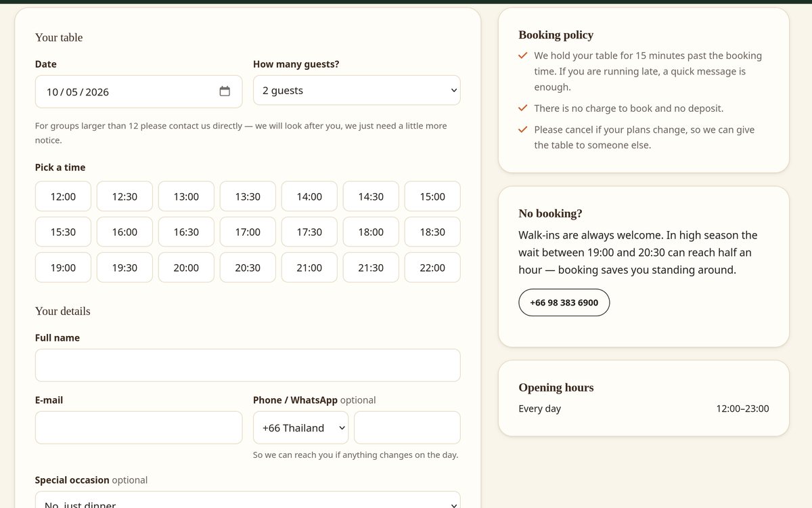This screenshot has width=812, height=508.
Task: Select the 19:30 time slot
Action: 125,268
